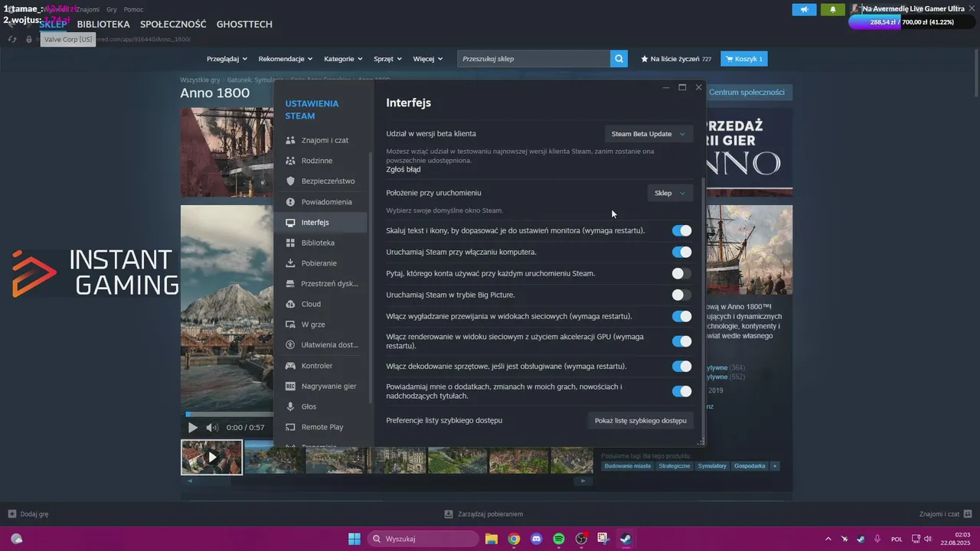980x551 pixels.
Task: Open Przeglądaj store dropdown
Action: [x=227, y=59]
